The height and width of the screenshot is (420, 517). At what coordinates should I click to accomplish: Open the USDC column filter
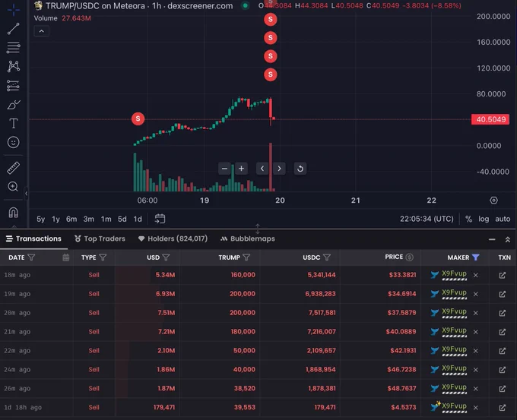[x=327, y=257]
